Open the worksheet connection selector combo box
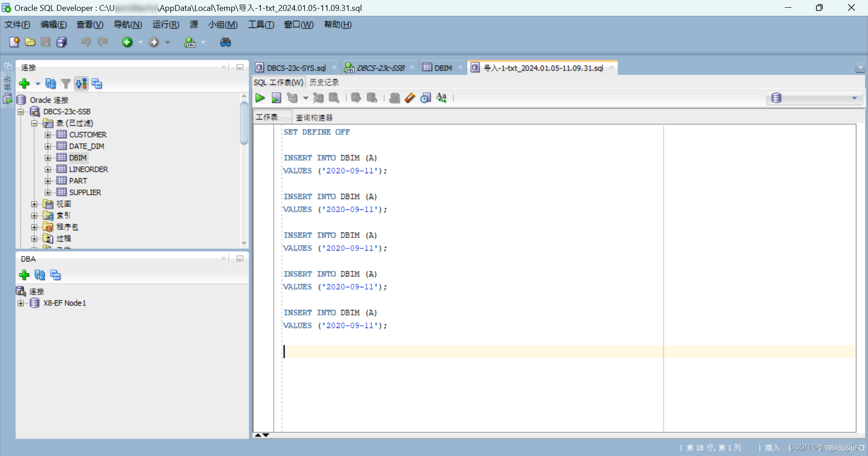Image resolution: width=868 pixels, height=456 pixels. click(815, 98)
